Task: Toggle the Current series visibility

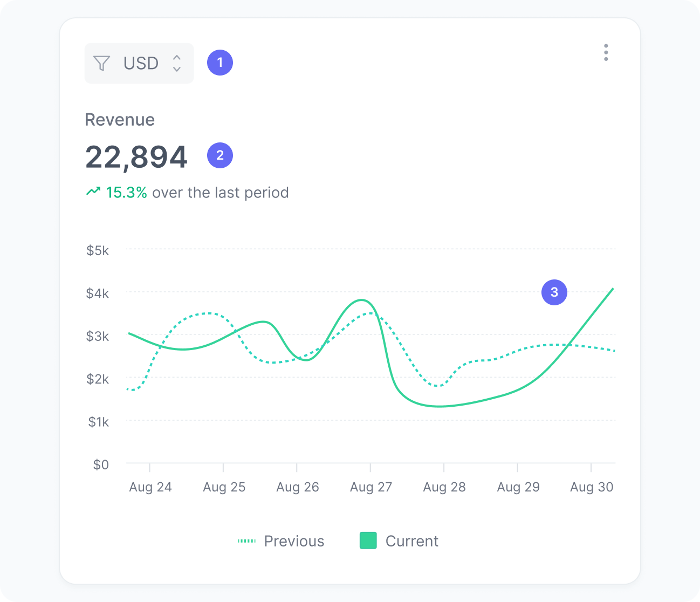Action: tap(399, 541)
